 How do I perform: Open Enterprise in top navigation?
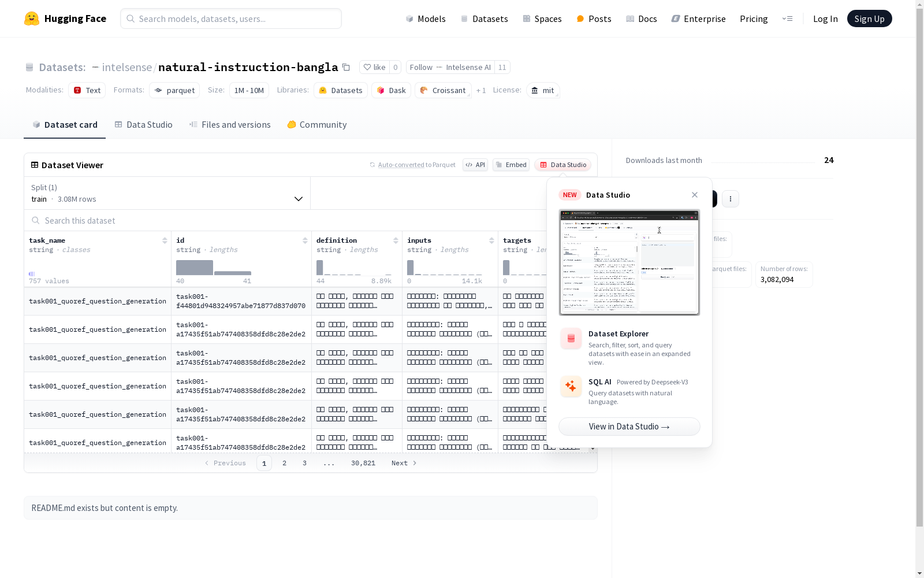tap(698, 18)
